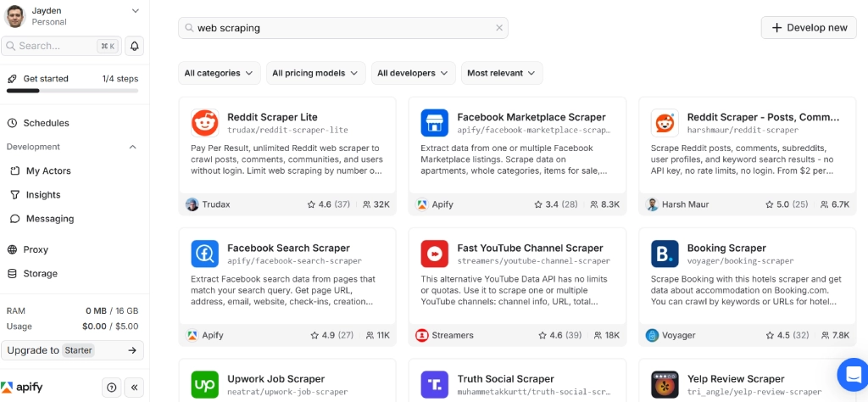Click the Facebook Search Scraper logo
The image size is (868, 402).
[x=205, y=254]
